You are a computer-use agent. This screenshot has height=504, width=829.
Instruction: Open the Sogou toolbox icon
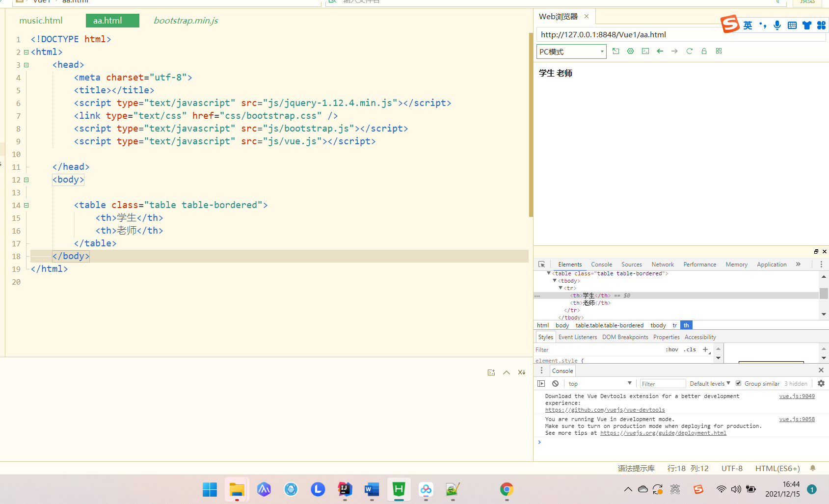pyautogui.click(x=821, y=25)
